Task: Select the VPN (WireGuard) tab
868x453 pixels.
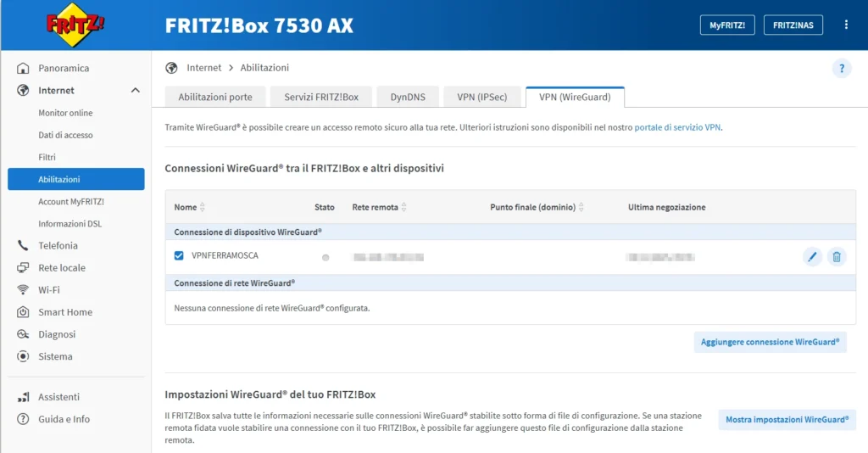Action: click(576, 97)
